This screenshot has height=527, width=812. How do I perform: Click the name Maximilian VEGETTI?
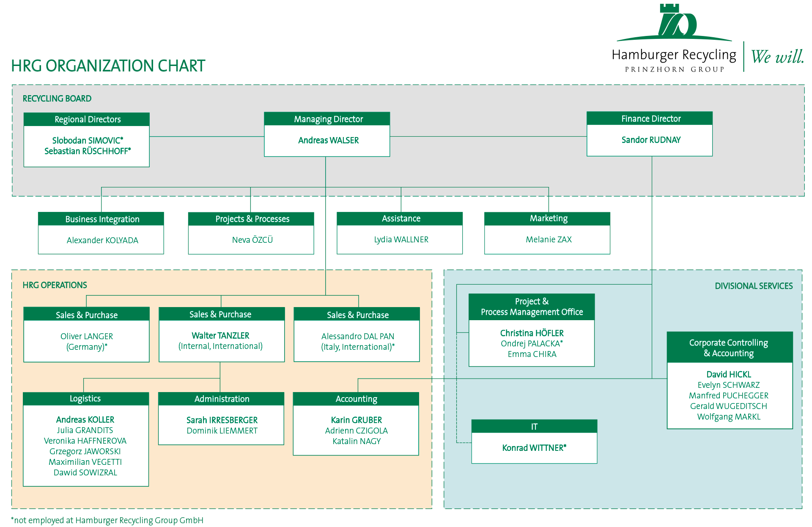point(85,462)
